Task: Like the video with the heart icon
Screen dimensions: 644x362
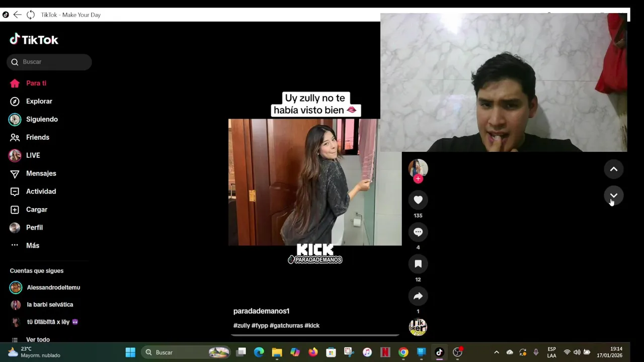Action: click(418, 200)
